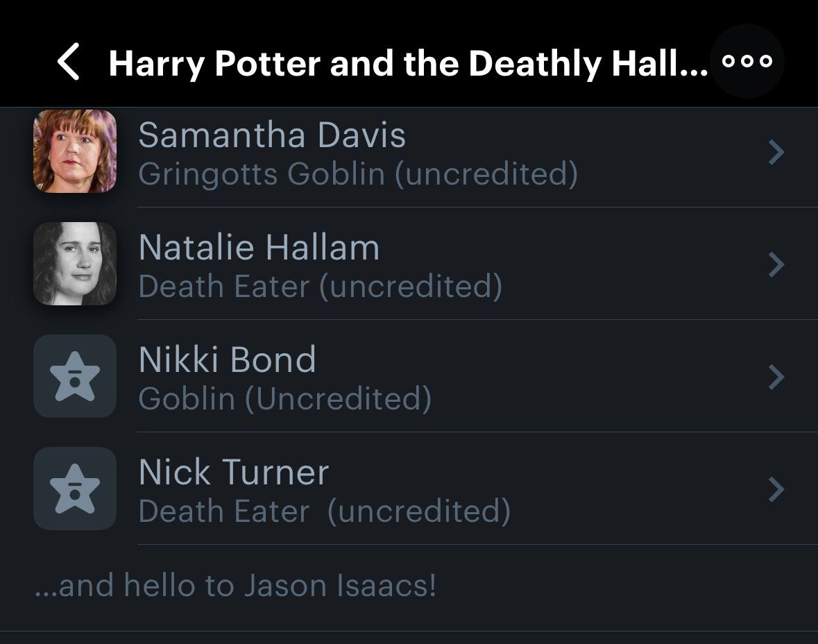Open Samantha Davis's profile photo
Screen dimensions: 818x644
tap(75, 151)
